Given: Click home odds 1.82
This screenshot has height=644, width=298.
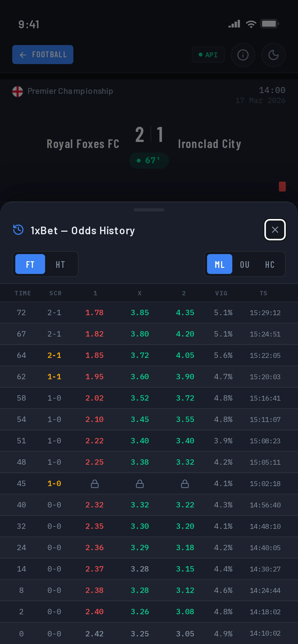Looking at the screenshot, I should coord(94,334).
